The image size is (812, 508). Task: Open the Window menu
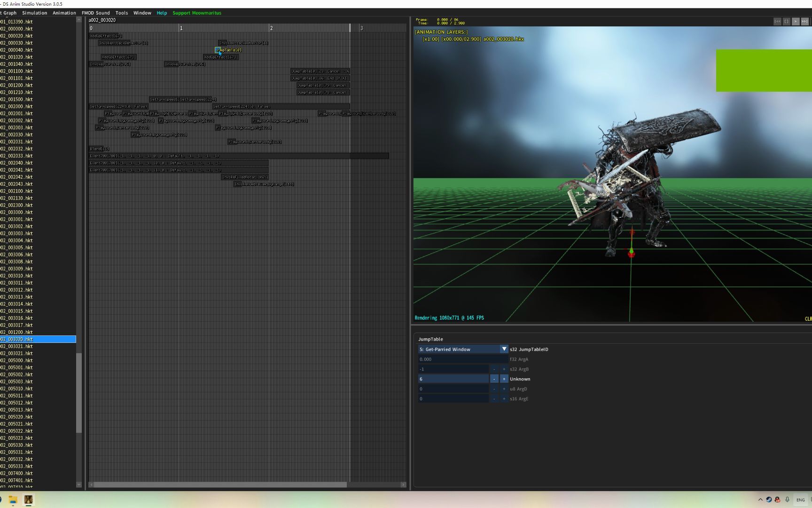[x=142, y=13]
